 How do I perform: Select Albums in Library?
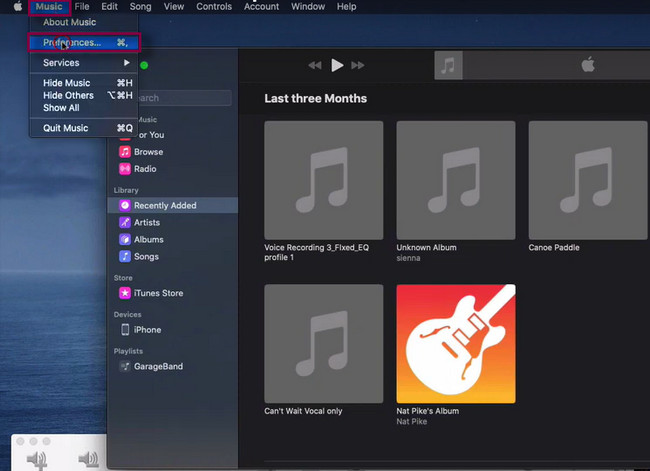pyautogui.click(x=172, y=239)
